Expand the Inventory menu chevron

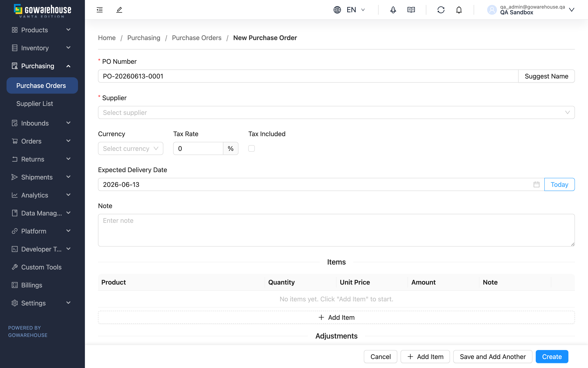(69, 48)
